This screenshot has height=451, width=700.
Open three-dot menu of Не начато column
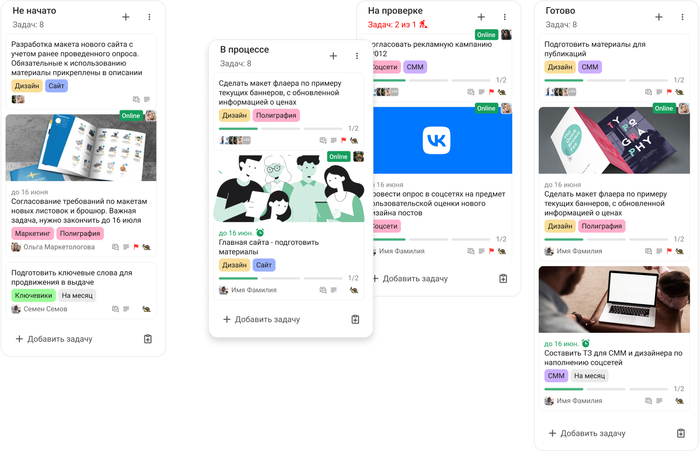tap(149, 17)
